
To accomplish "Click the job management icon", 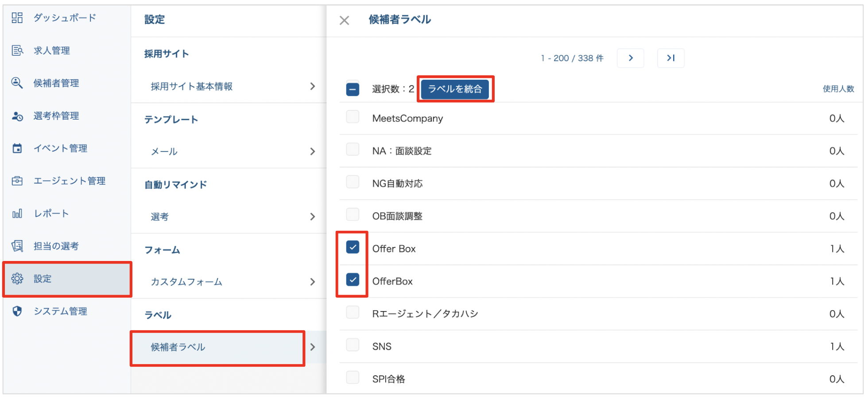I will pyautogui.click(x=17, y=51).
